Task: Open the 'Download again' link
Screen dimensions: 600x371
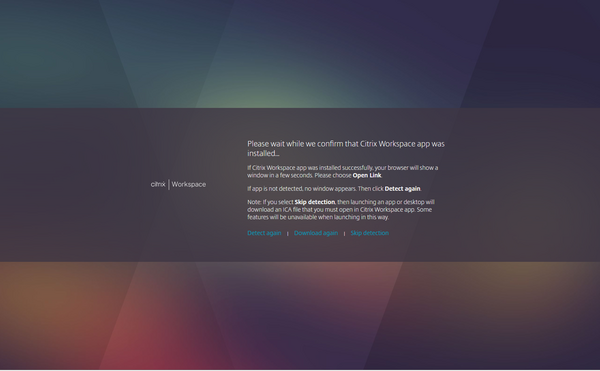Action: (316, 233)
